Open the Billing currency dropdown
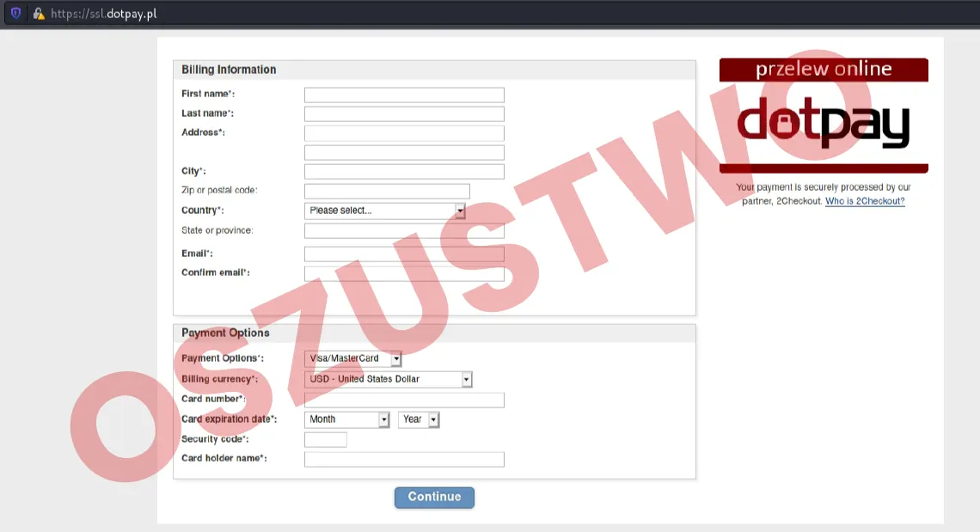Viewport: 980px width, 532px height. point(388,380)
